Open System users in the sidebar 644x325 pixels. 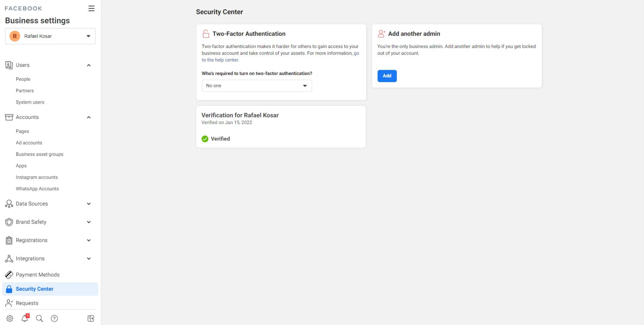30,102
